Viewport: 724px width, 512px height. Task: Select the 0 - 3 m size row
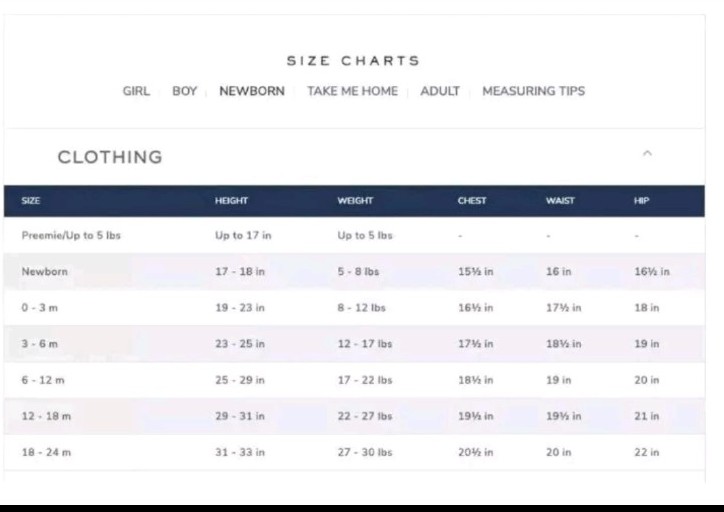354,307
